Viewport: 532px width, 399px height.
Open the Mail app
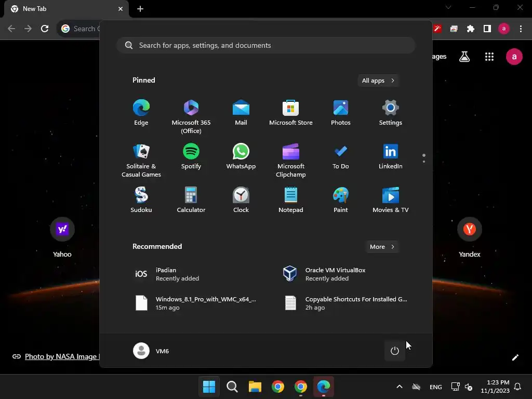click(x=241, y=113)
